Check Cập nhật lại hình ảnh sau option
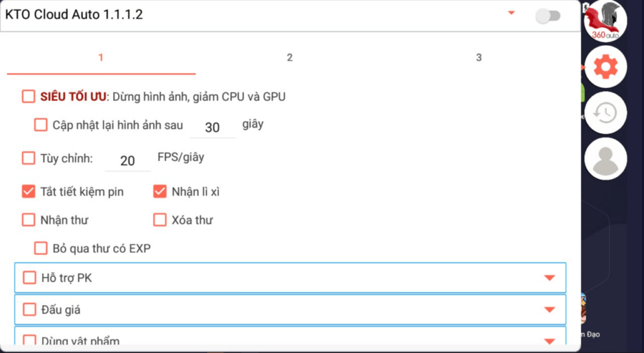 (41, 125)
